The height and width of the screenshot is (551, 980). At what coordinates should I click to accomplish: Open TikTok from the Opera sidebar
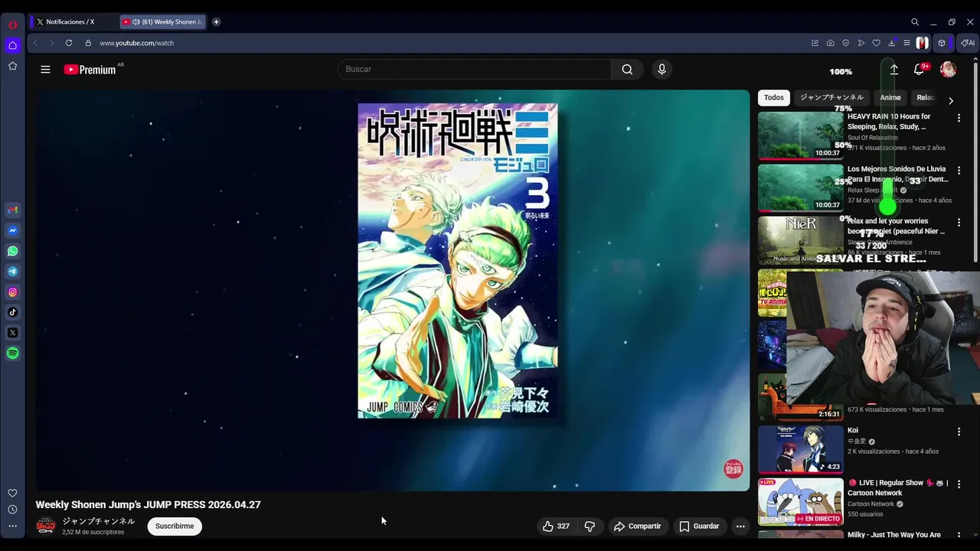pyautogui.click(x=13, y=312)
